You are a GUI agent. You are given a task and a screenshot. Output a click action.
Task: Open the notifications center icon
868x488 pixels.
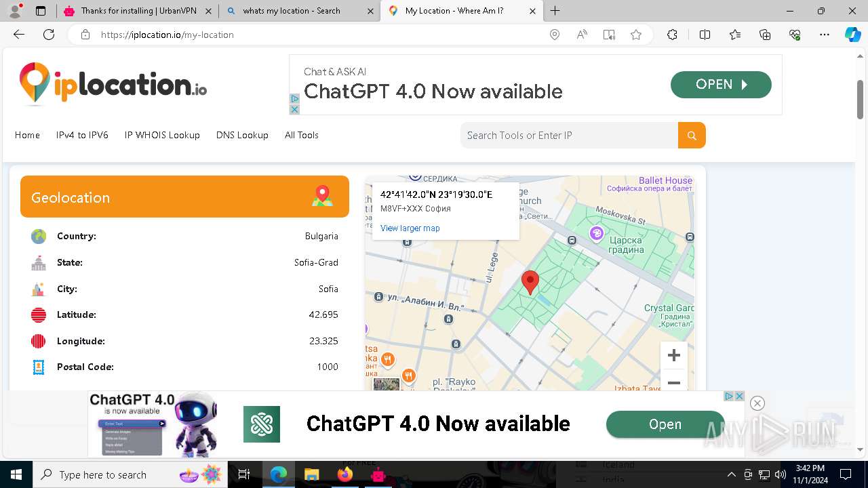tap(846, 474)
